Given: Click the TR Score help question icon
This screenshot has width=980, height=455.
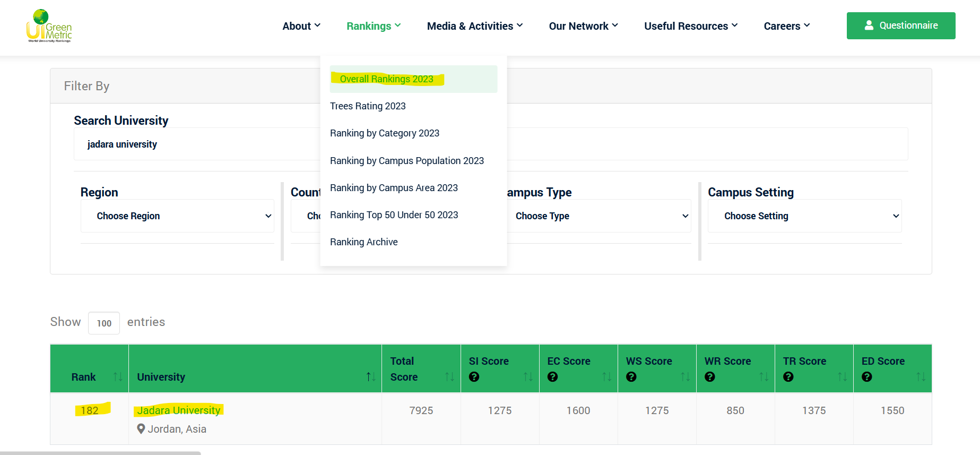Looking at the screenshot, I should [788, 377].
